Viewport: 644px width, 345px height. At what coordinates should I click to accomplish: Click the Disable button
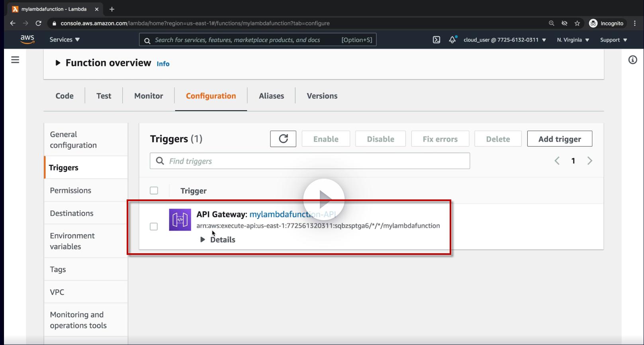coord(380,139)
